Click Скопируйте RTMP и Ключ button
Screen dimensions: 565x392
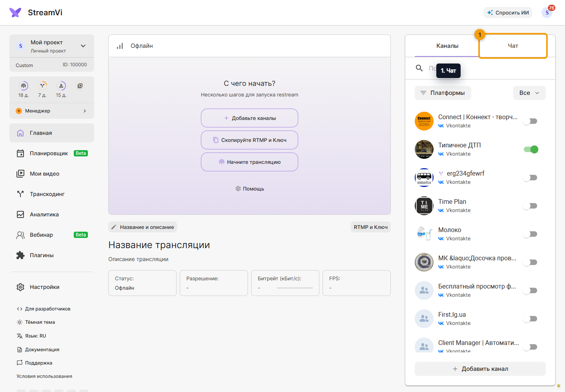point(250,140)
